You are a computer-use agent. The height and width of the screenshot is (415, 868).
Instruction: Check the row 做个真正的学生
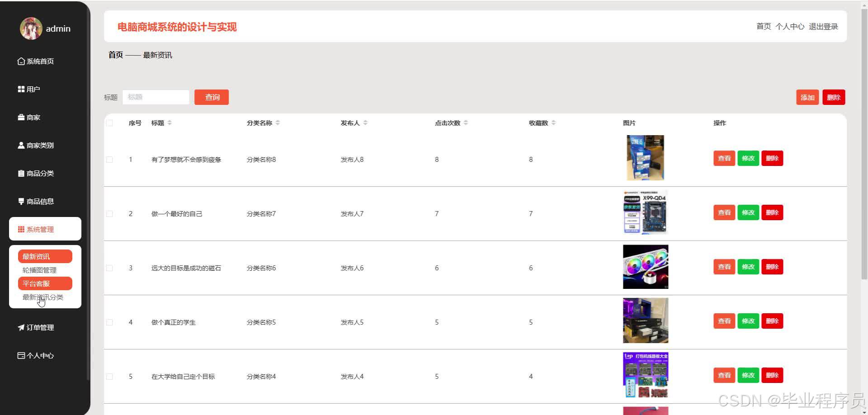(x=109, y=322)
